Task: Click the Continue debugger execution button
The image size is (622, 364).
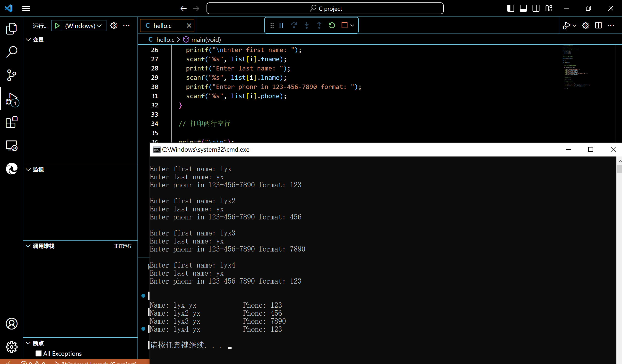Action: tap(281, 25)
